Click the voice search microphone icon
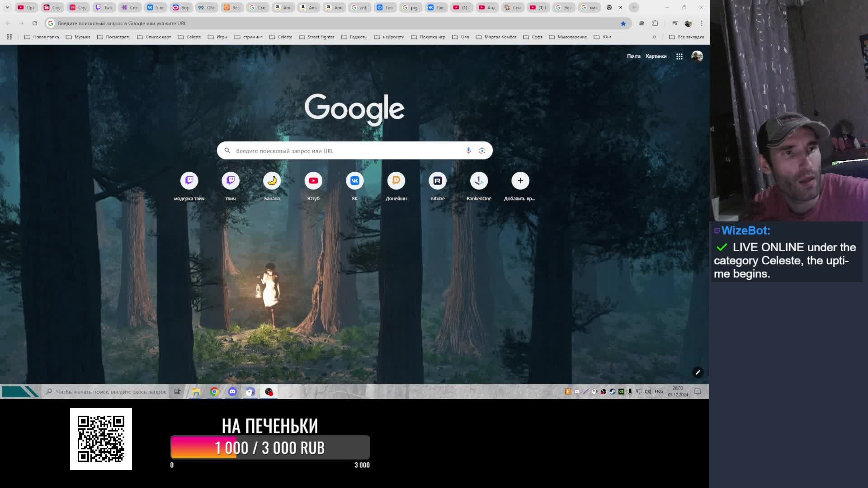This screenshot has width=868, height=488. 468,150
